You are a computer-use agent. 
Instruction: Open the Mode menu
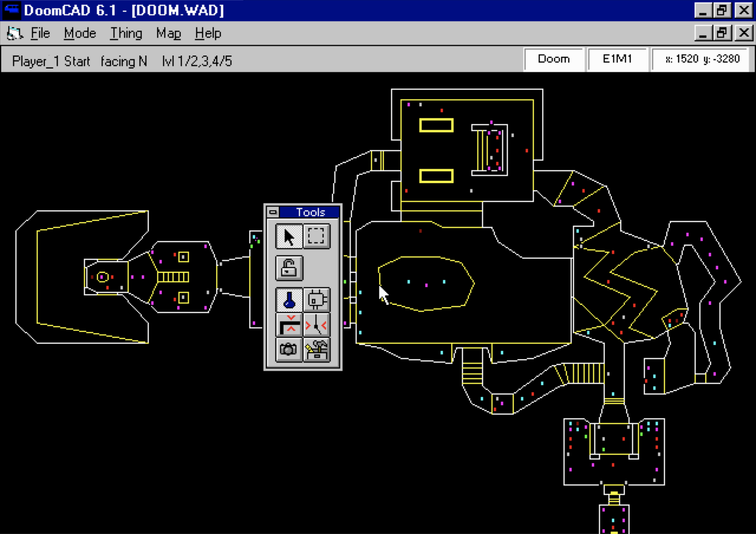(x=80, y=33)
